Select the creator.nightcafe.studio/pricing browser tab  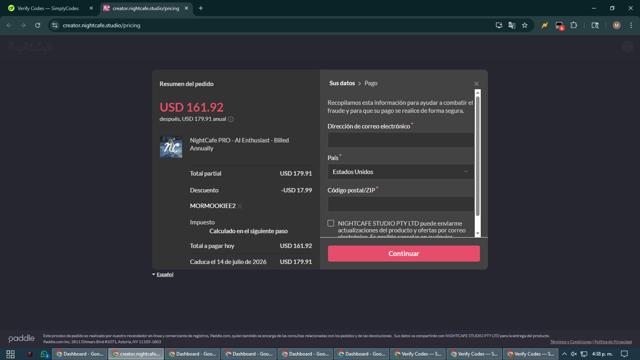click(x=146, y=8)
